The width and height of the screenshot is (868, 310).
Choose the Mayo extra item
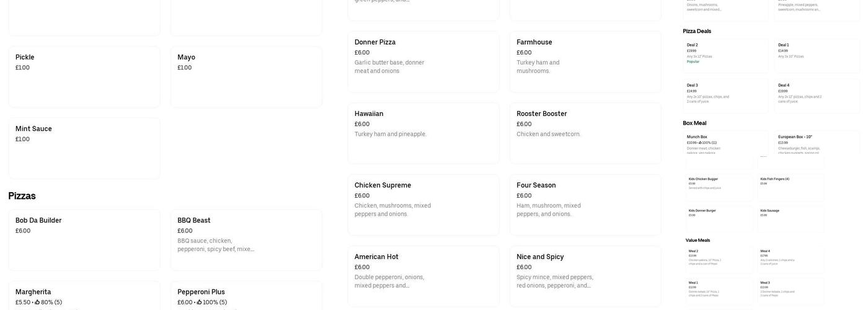coord(246,76)
